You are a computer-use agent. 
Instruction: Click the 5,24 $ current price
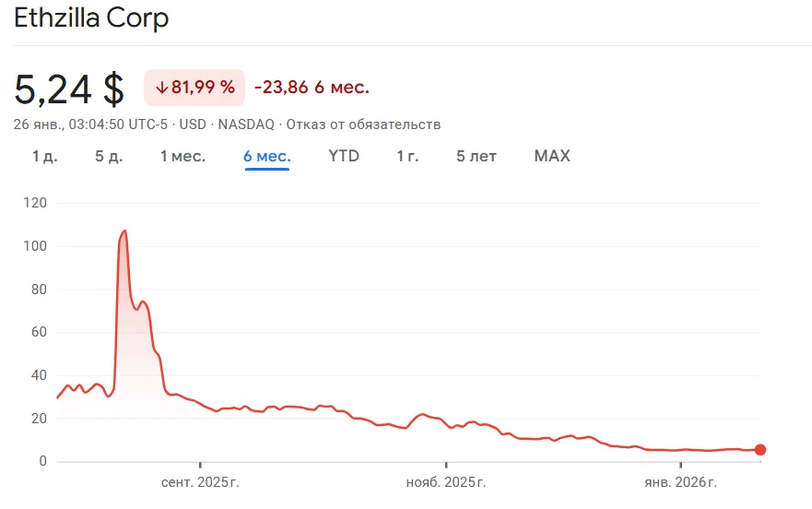point(69,89)
